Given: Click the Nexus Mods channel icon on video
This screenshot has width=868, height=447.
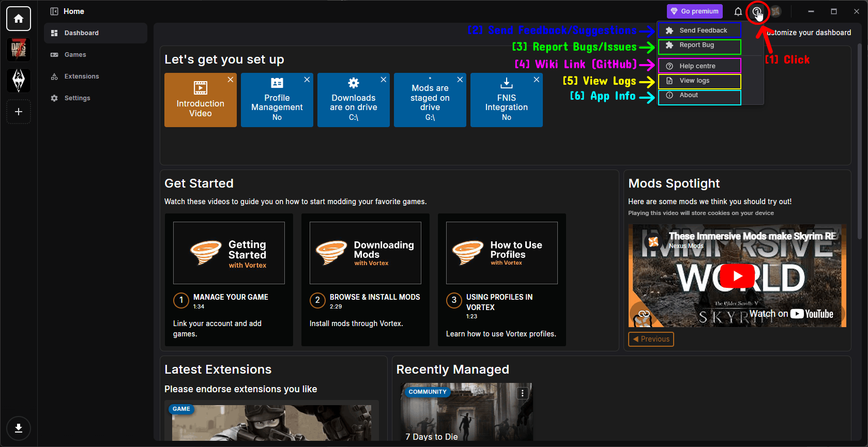Looking at the screenshot, I should 653,241.
